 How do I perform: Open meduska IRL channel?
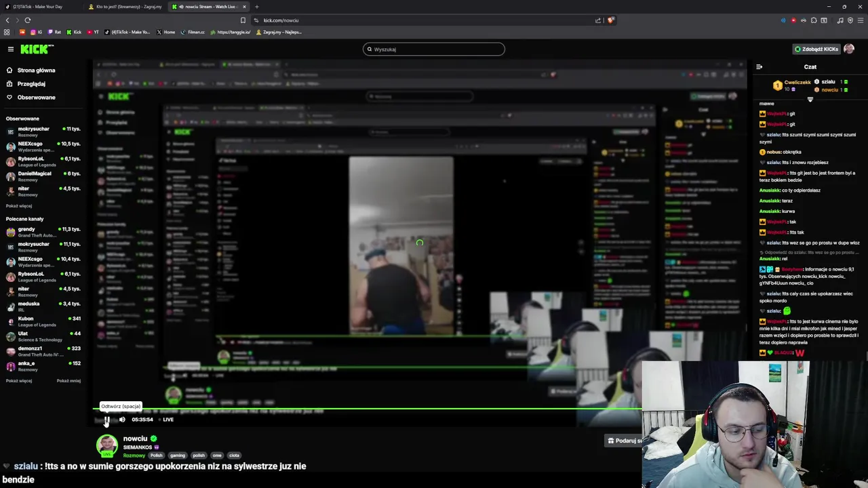click(43, 306)
